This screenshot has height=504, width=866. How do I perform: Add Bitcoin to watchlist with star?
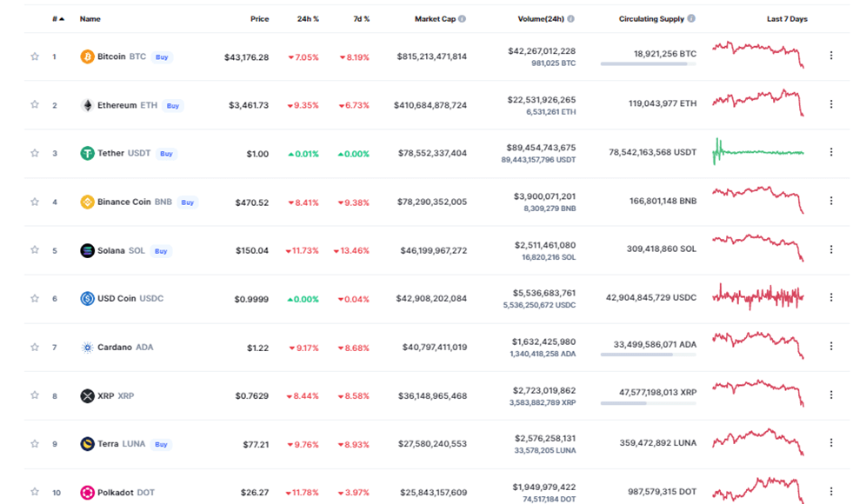tap(35, 56)
